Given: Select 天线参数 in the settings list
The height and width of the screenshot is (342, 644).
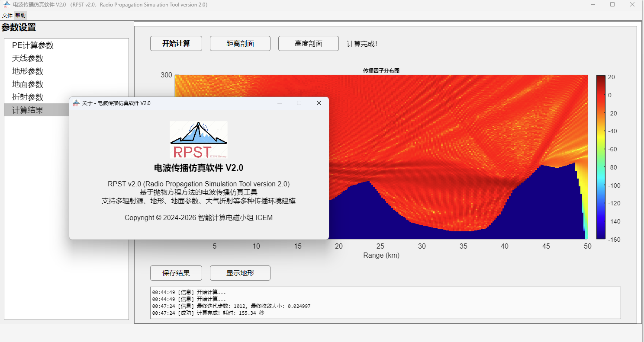Looking at the screenshot, I should (28, 58).
